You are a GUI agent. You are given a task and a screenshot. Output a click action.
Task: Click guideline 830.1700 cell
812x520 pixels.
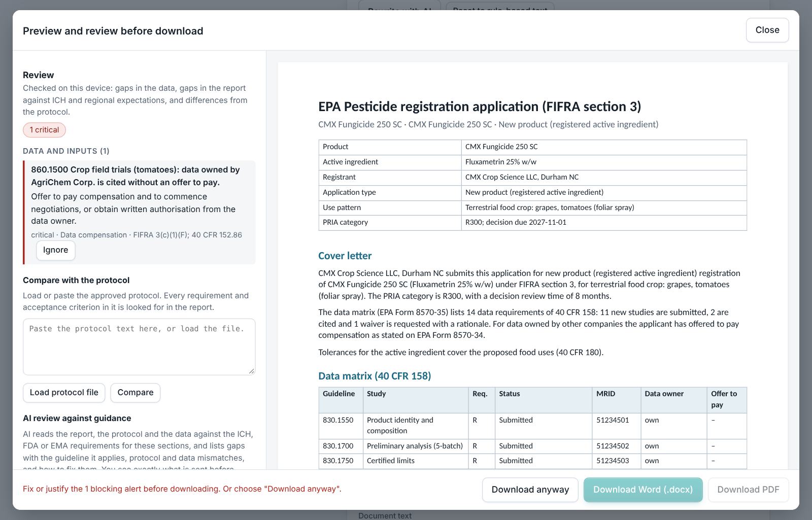[x=341, y=446]
